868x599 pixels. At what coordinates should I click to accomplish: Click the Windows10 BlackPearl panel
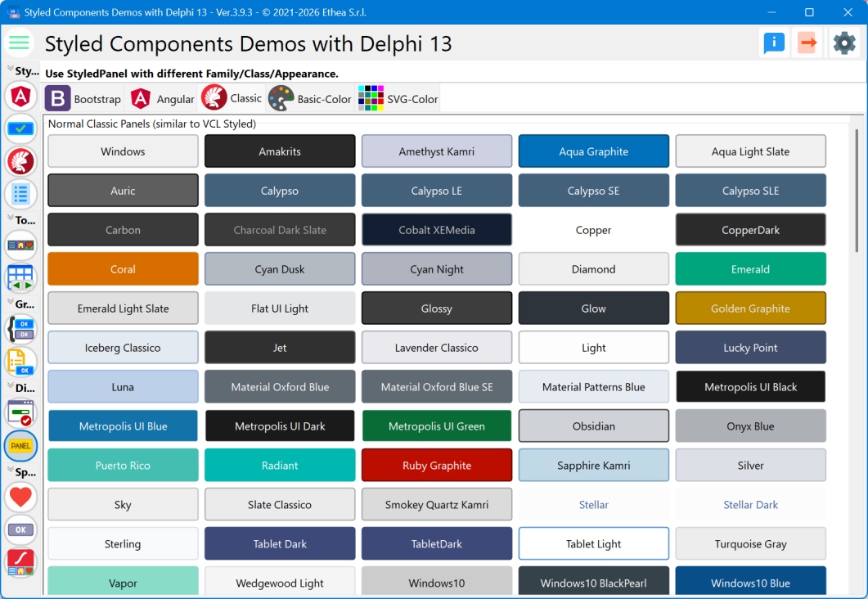pyautogui.click(x=593, y=581)
